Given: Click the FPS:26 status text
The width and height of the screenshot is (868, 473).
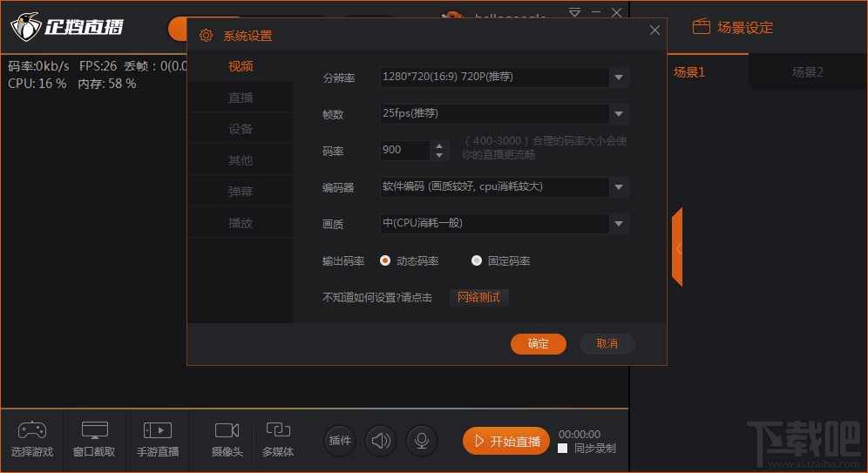Looking at the screenshot, I should point(98,66).
